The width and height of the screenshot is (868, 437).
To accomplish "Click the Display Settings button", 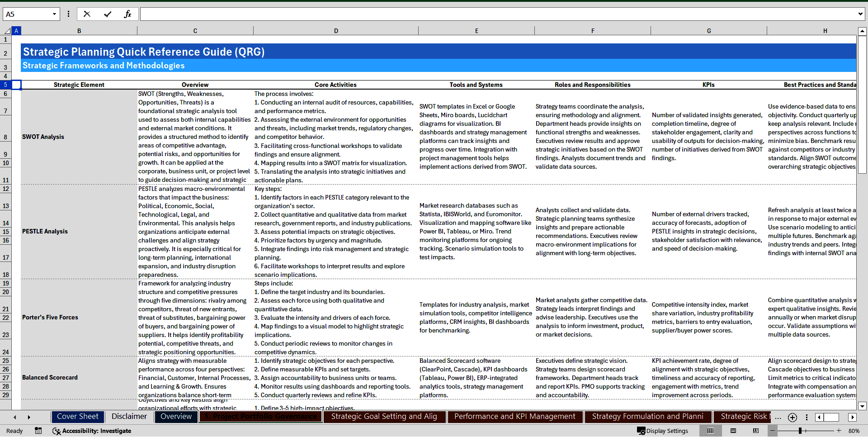I will 663,431.
